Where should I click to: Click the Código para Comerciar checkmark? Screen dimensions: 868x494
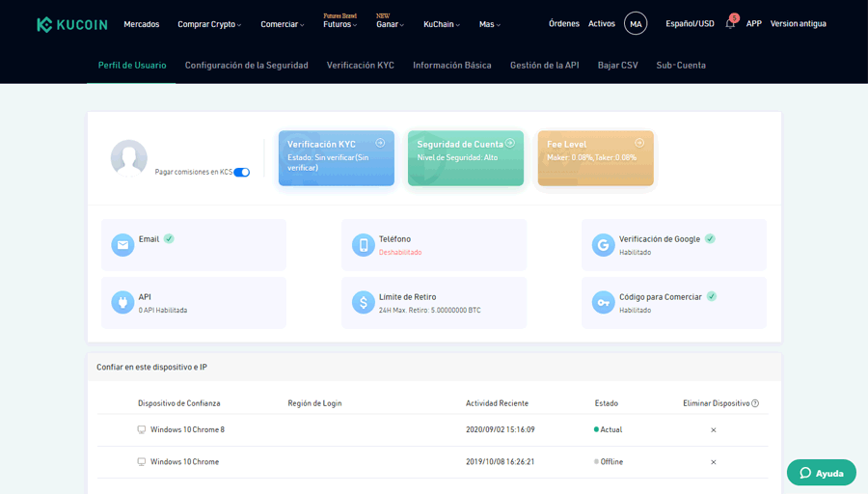click(712, 296)
